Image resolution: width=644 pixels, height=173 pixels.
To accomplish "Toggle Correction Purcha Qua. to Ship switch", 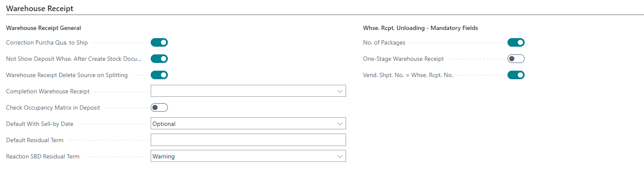I will pos(159,42).
